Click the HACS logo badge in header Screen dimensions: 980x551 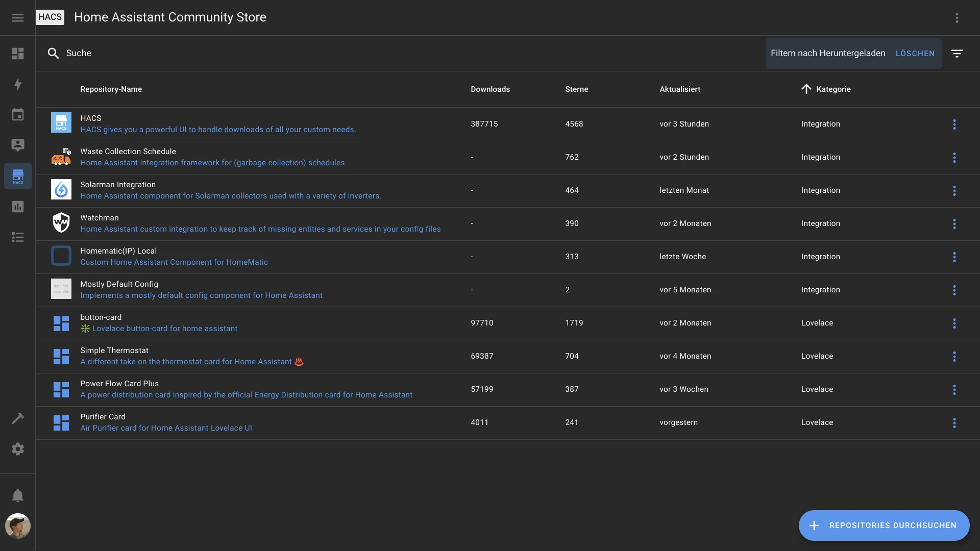[50, 17]
